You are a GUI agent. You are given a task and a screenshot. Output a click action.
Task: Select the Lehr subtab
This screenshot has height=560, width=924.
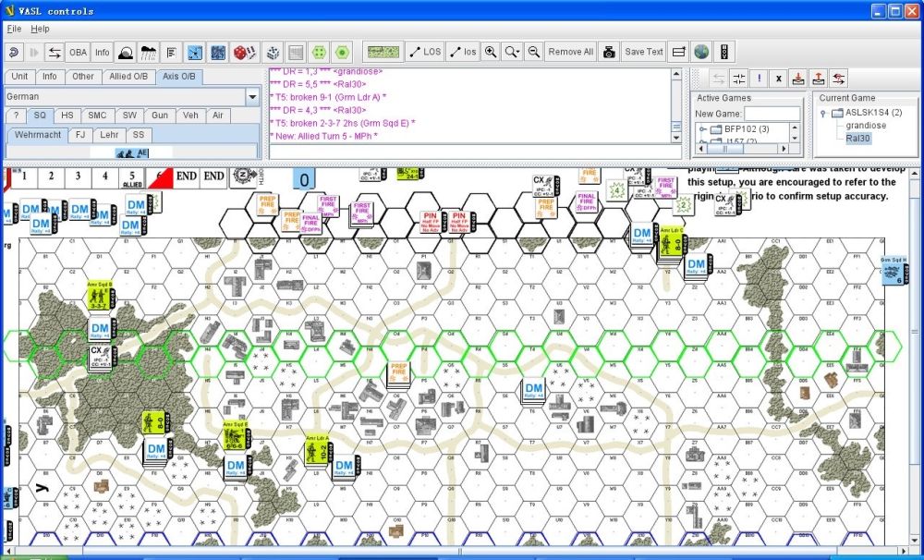click(x=109, y=135)
